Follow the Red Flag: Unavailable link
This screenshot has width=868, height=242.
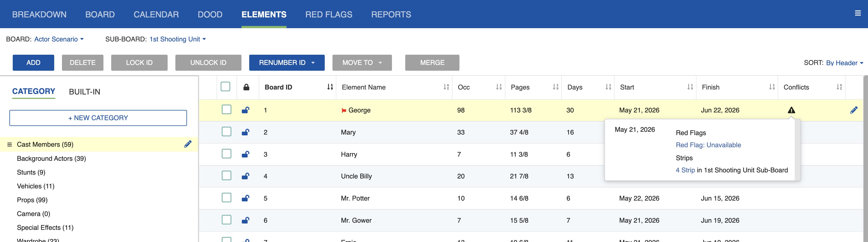pos(708,145)
